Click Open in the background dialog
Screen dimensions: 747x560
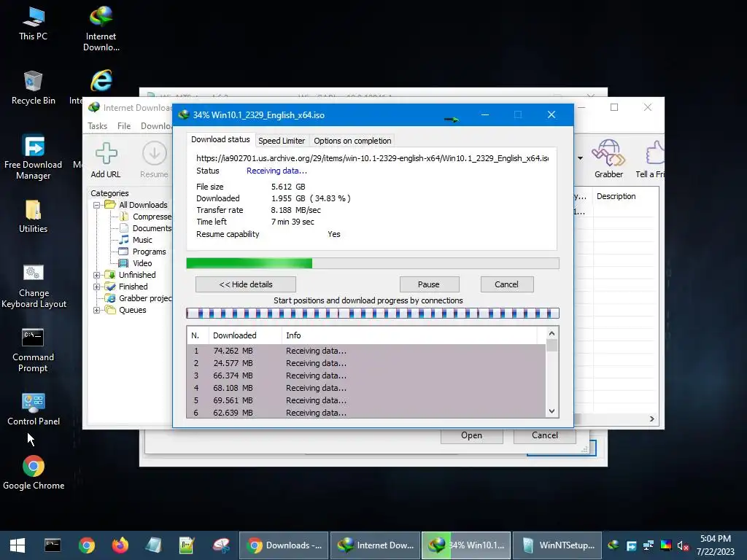(471, 435)
